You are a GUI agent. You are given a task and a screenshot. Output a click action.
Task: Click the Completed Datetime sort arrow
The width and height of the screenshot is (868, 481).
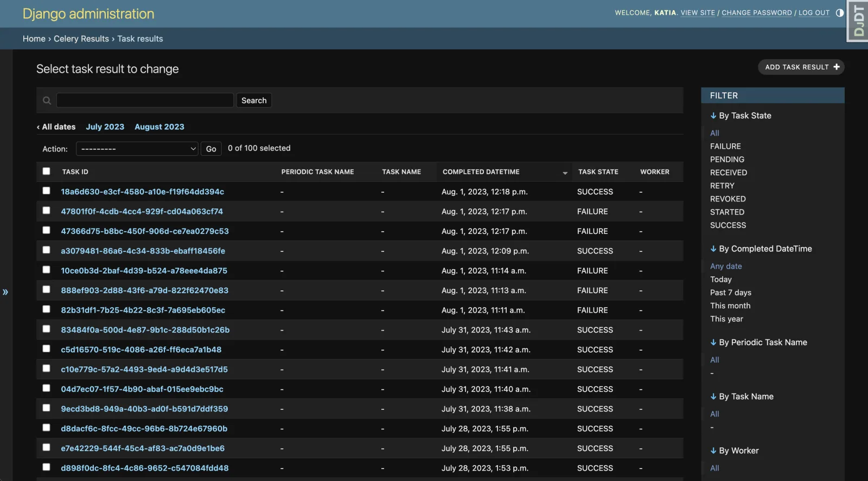[565, 173]
